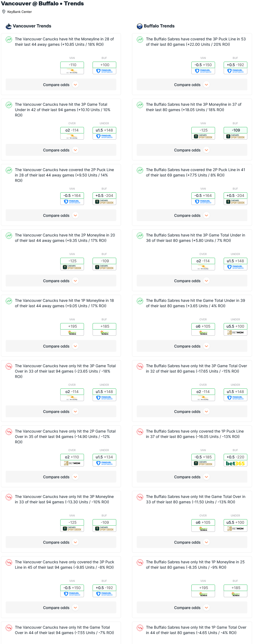The image size is (253, 644).
Task: Click green uptrend icon beside Buffalo 3P Puck Line trend
Action: (140, 40)
